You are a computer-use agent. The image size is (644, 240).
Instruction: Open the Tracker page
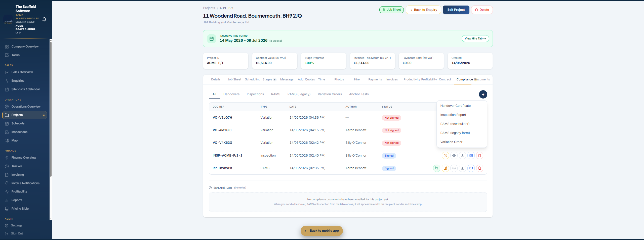click(x=25, y=166)
